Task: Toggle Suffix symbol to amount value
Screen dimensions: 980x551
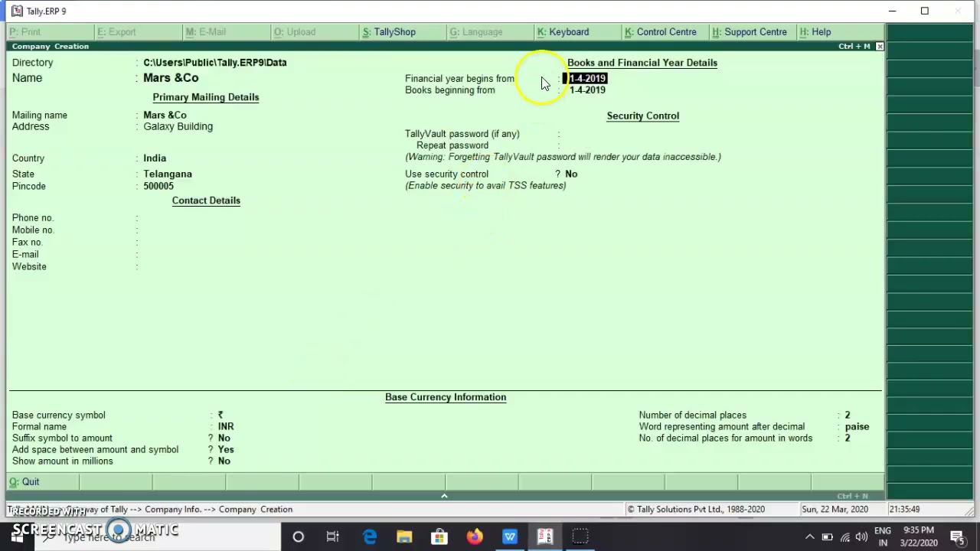Action: 224,439
